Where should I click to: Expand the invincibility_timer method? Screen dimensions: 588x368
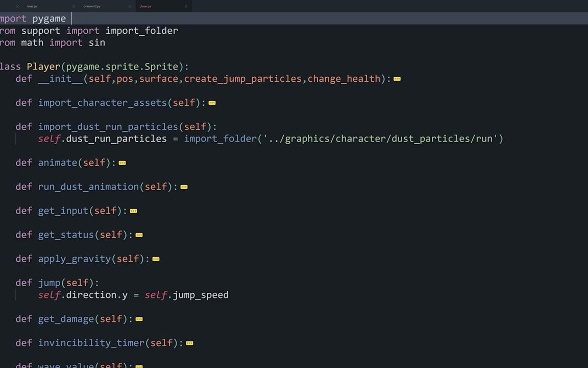coord(189,342)
